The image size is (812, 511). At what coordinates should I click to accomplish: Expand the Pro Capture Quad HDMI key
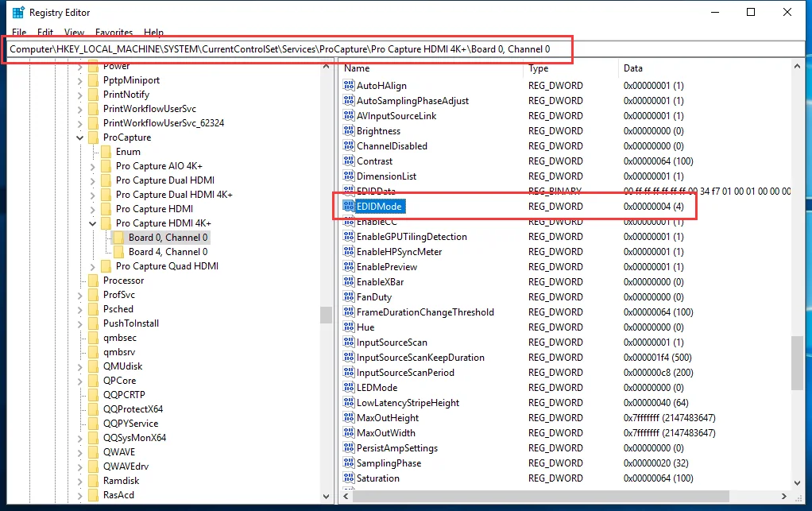pyautogui.click(x=93, y=267)
